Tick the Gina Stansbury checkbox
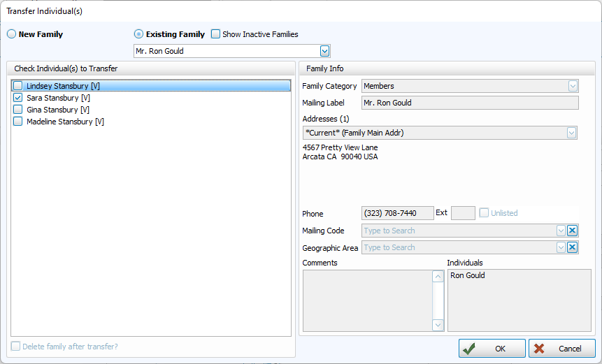 pos(18,110)
